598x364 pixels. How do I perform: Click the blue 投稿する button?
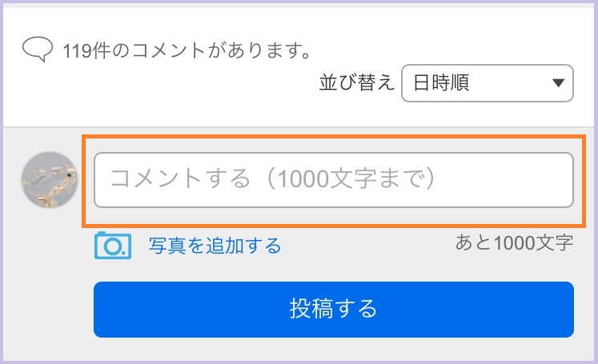point(334,310)
